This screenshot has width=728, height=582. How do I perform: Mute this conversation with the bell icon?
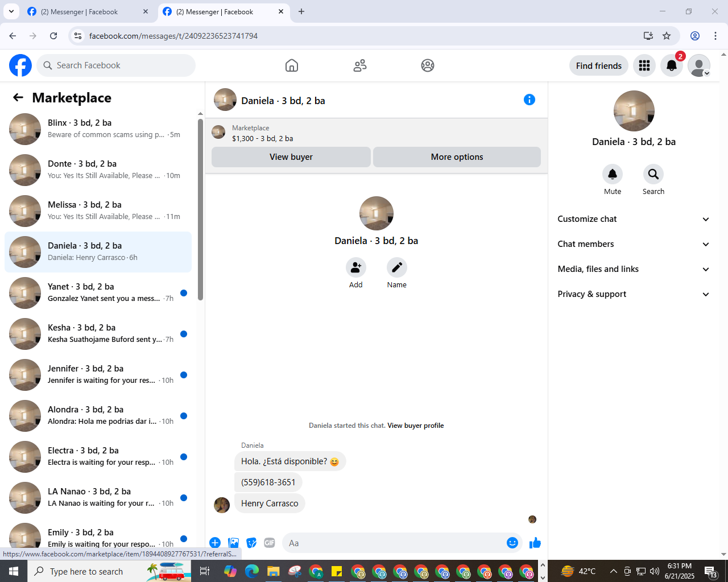pos(613,174)
